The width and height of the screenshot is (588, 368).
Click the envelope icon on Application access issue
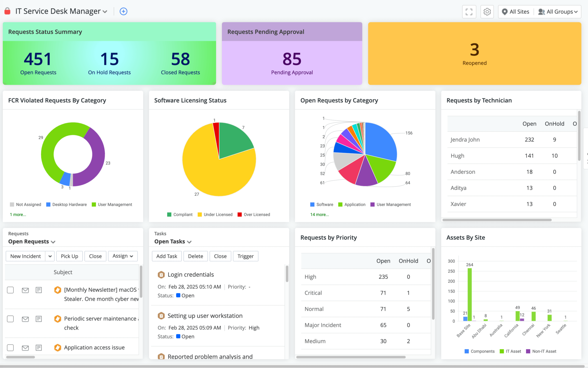[25, 348]
